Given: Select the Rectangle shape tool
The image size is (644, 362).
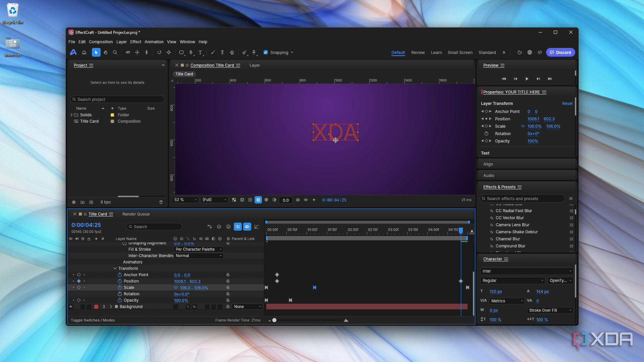Looking at the screenshot, I should point(181,52).
